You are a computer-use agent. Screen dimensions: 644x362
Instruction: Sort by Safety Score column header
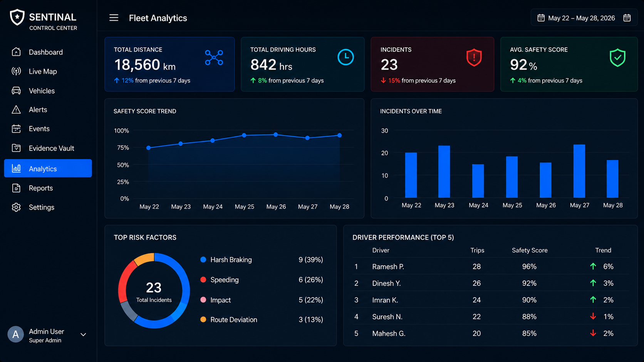(530, 250)
